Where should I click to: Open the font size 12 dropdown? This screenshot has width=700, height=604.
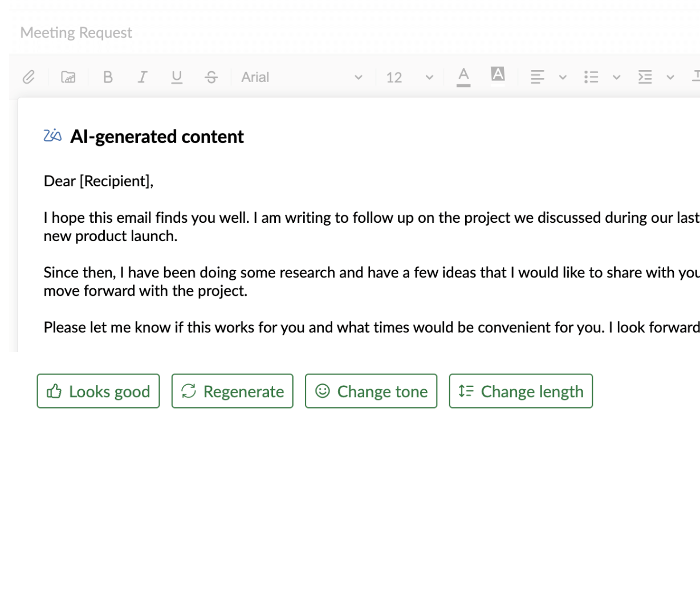coord(409,77)
